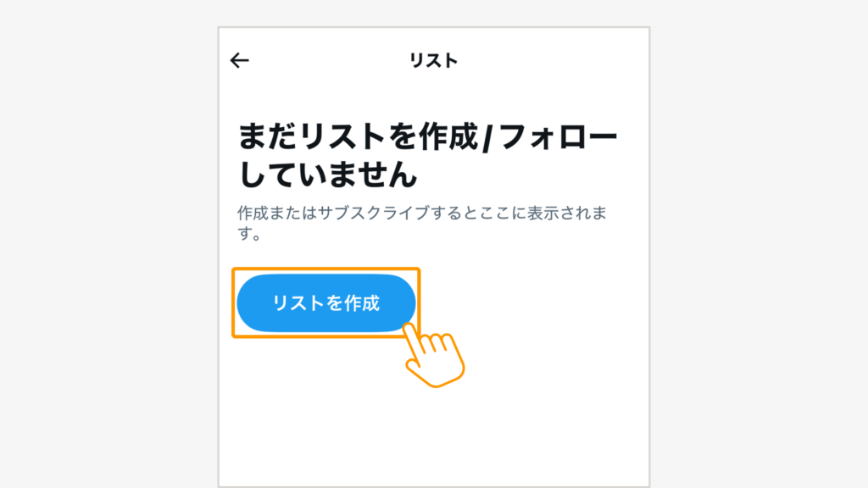Viewport: 868px width, 488px height.
Task: Click gray background left of panel
Action: pyautogui.click(x=108, y=244)
